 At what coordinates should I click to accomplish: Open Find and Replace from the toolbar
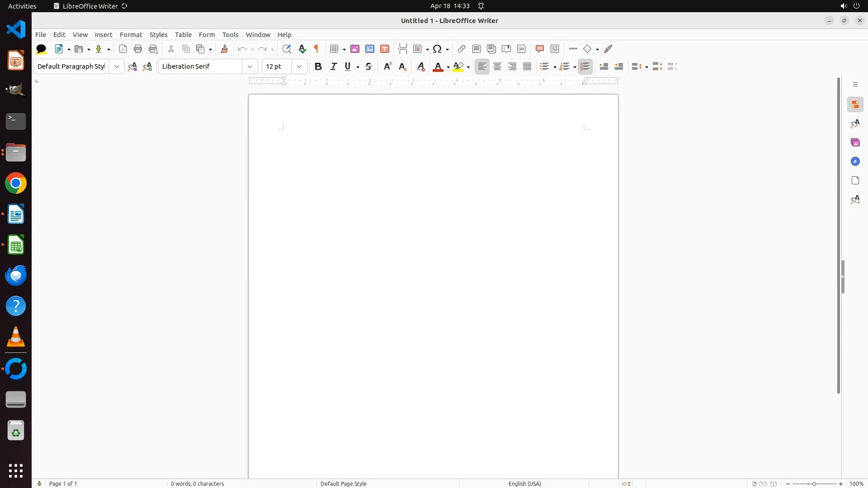pyautogui.click(x=287, y=49)
